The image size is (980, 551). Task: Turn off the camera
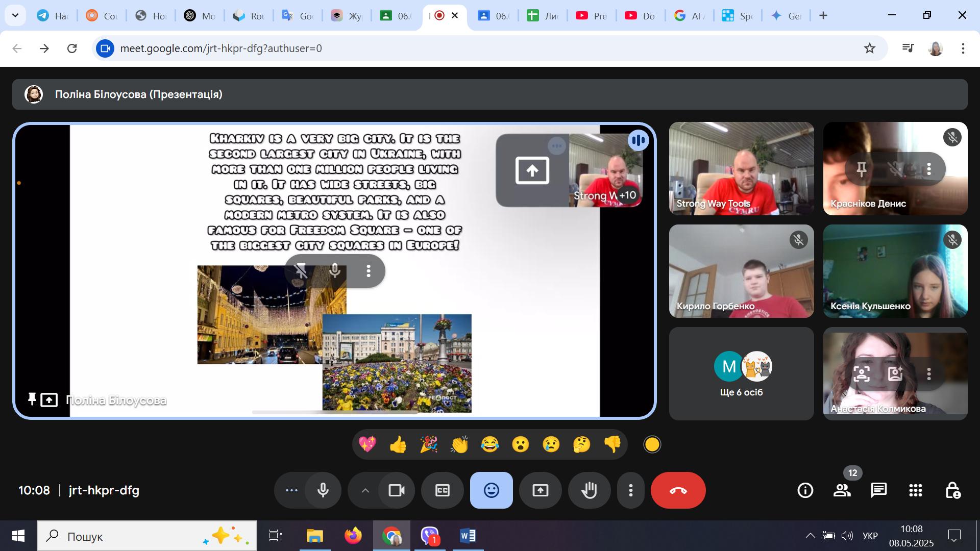396,490
